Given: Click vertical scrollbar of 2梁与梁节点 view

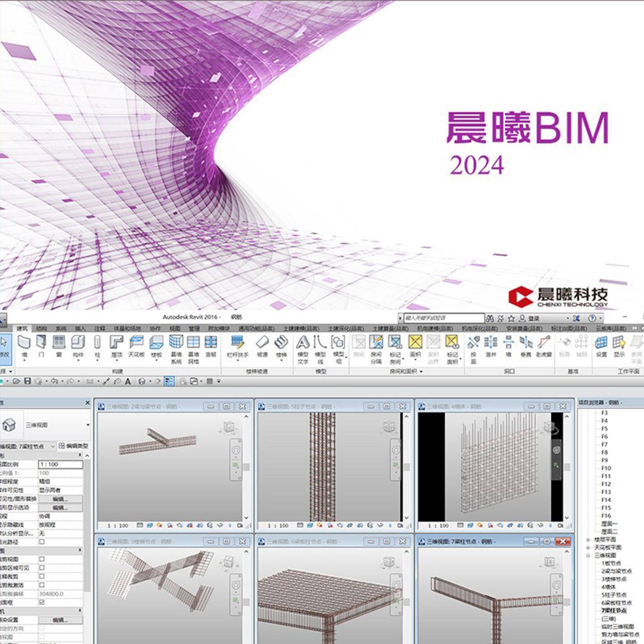Looking at the screenshot, I should click(x=246, y=467).
